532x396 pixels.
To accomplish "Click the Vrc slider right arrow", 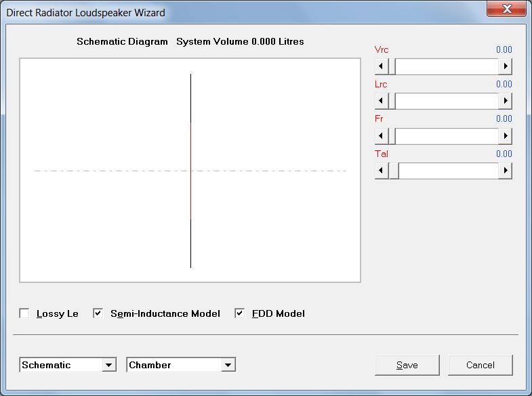I will [x=505, y=66].
